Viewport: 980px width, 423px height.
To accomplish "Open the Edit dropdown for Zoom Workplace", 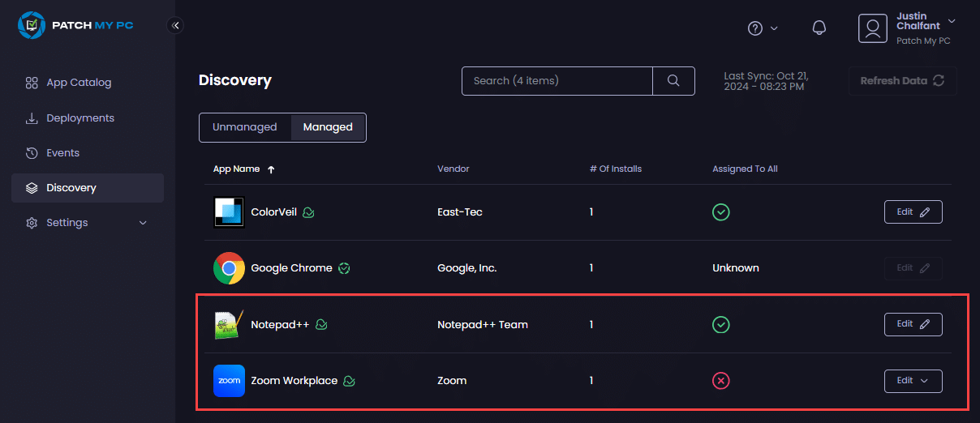I will (x=913, y=381).
